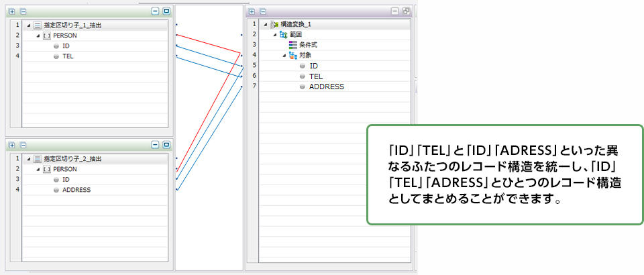The width and height of the screenshot is (644, 275).
Task: Click row number 1 in 構造変換_1 panel
Action: click(x=254, y=24)
